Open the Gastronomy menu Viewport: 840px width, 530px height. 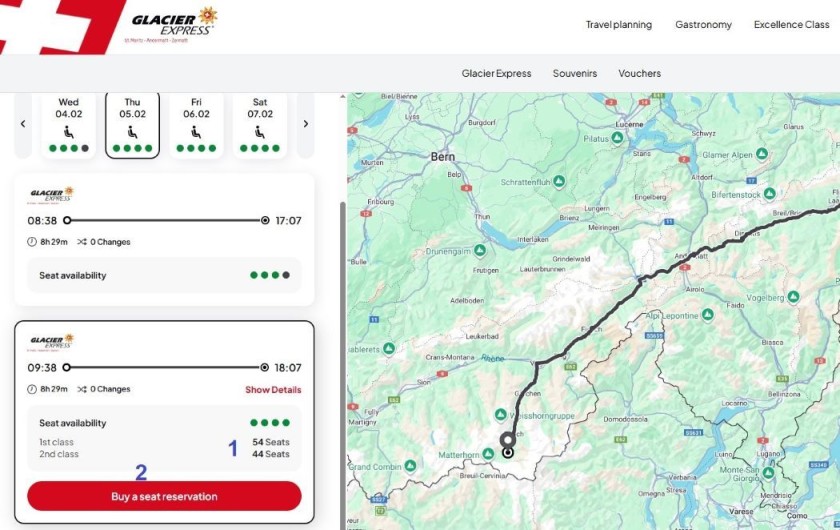pyautogui.click(x=703, y=25)
